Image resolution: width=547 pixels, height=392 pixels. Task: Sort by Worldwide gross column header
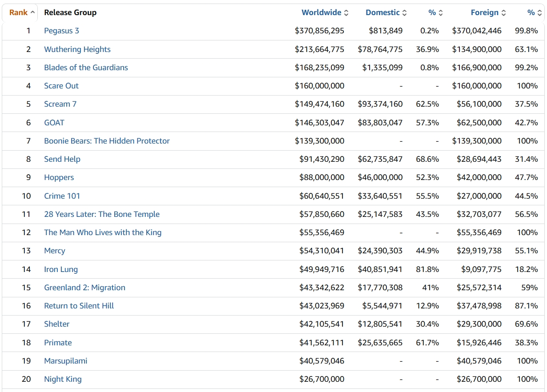coord(321,12)
